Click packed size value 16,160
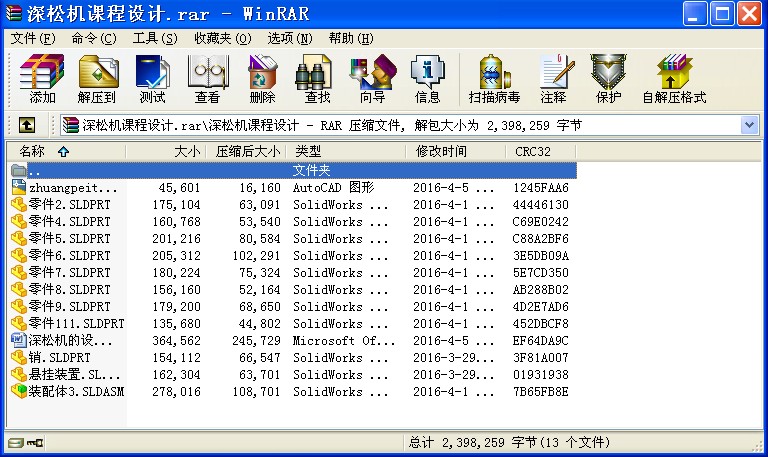 pos(260,188)
